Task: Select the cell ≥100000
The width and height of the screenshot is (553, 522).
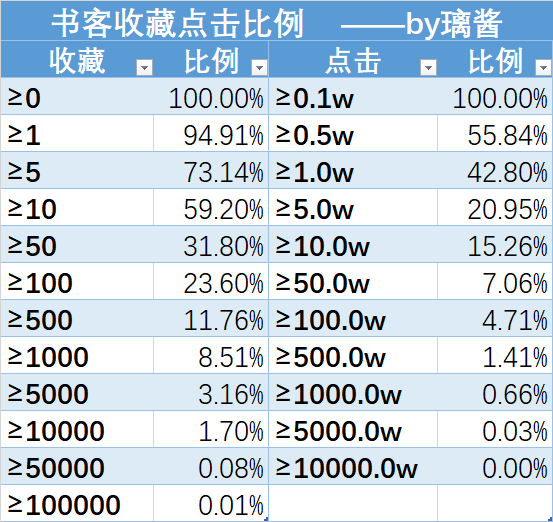Action: point(77,504)
